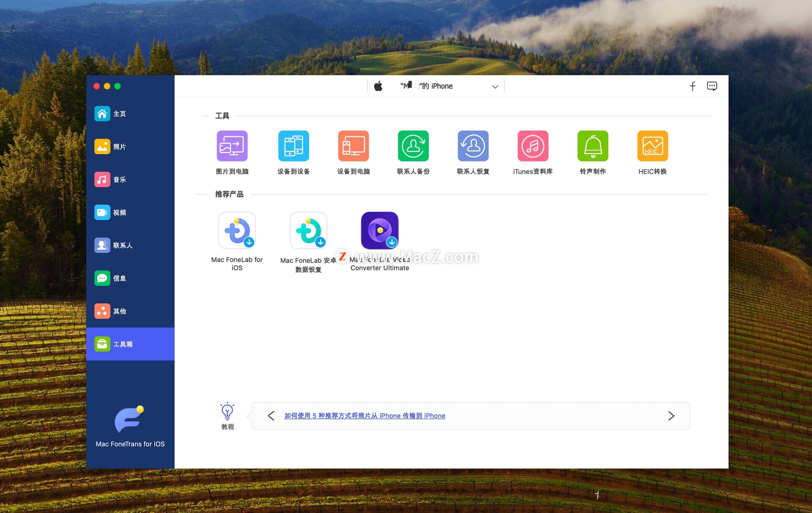Launch the 铃声制作 ringtone maker
The height and width of the screenshot is (513, 812).
pos(593,146)
